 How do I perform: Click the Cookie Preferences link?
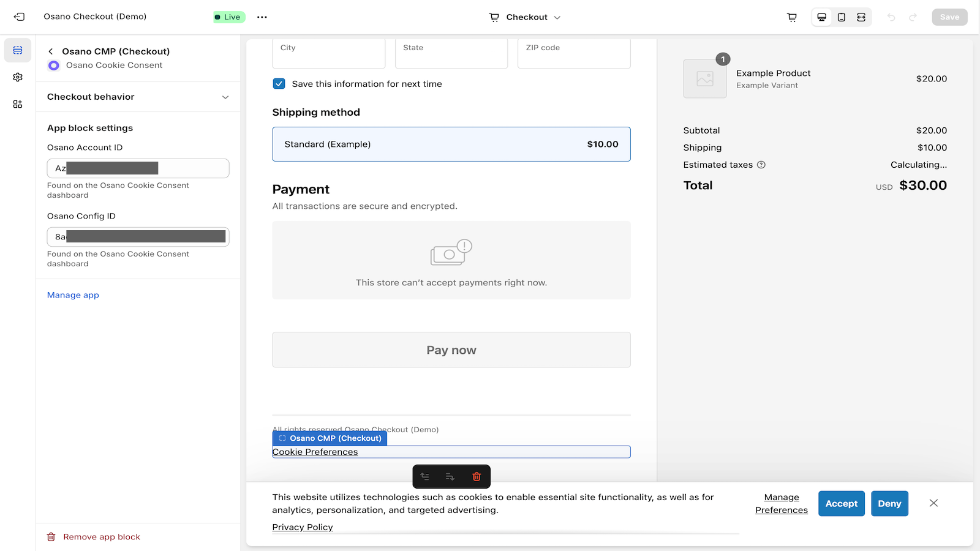[x=315, y=452]
